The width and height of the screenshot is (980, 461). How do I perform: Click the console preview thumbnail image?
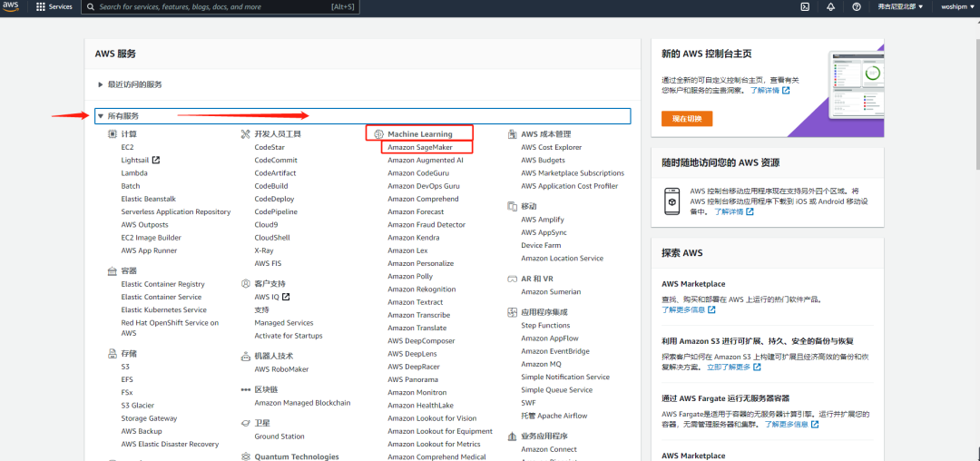click(857, 84)
